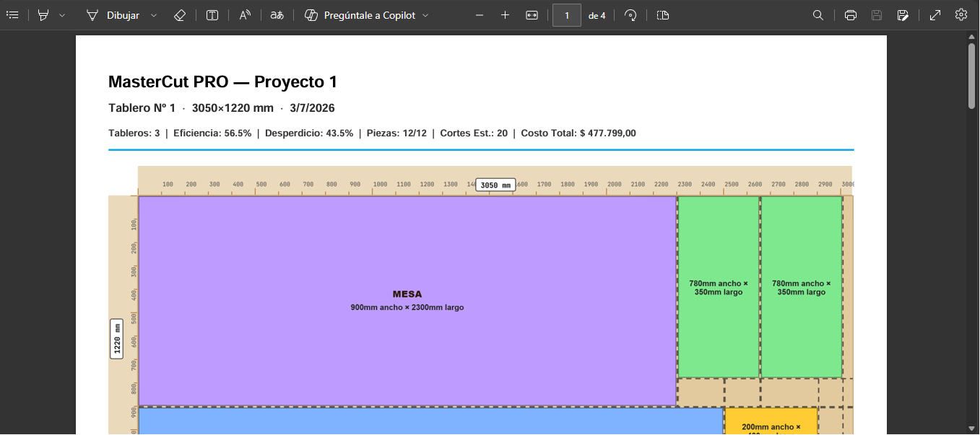Viewport: 980px width, 435px height.
Task: Click the Cortes Est.: 20 text
Action: click(474, 133)
